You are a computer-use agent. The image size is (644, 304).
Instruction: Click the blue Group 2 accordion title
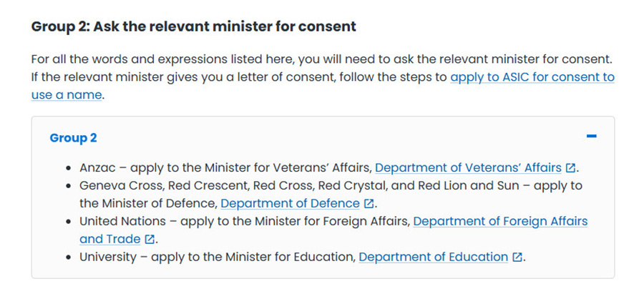73,138
